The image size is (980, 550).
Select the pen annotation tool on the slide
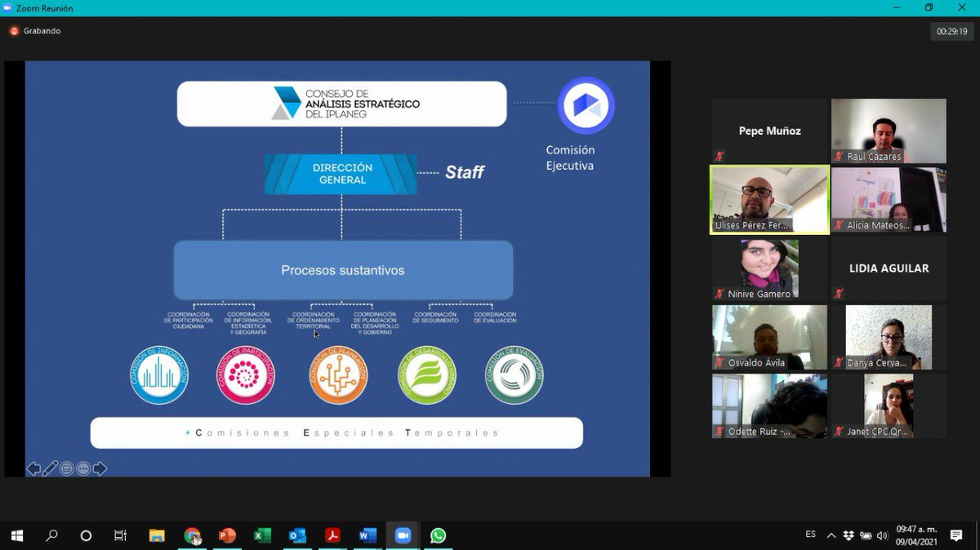(50, 468)
